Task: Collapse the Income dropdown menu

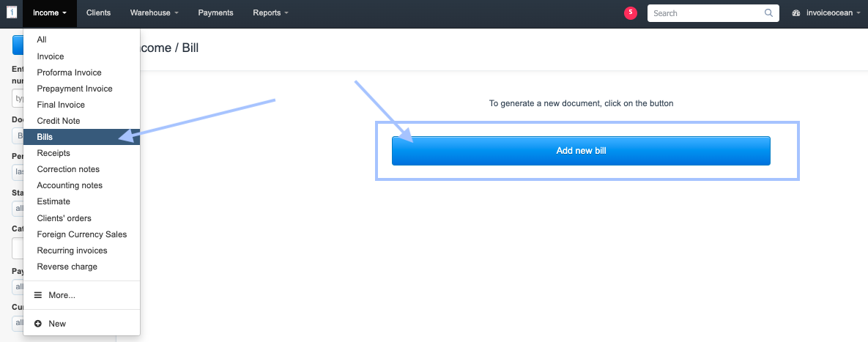Action: click(50, 13)
